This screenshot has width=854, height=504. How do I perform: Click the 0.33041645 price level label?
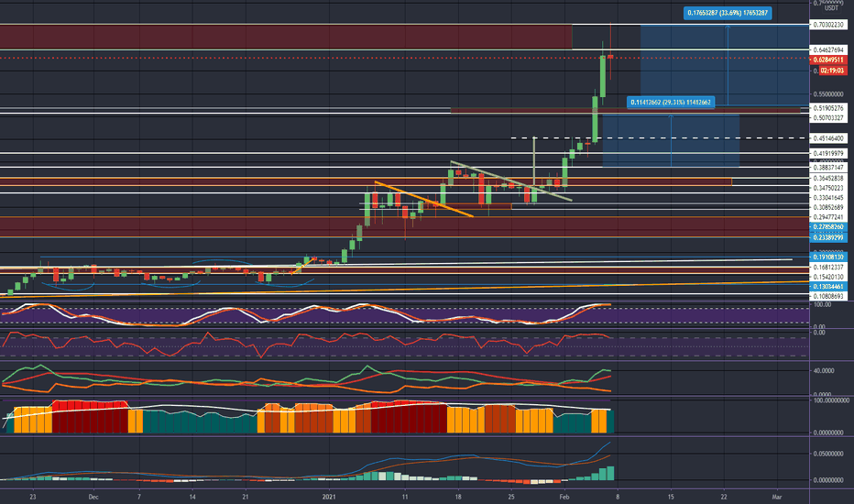828,198
